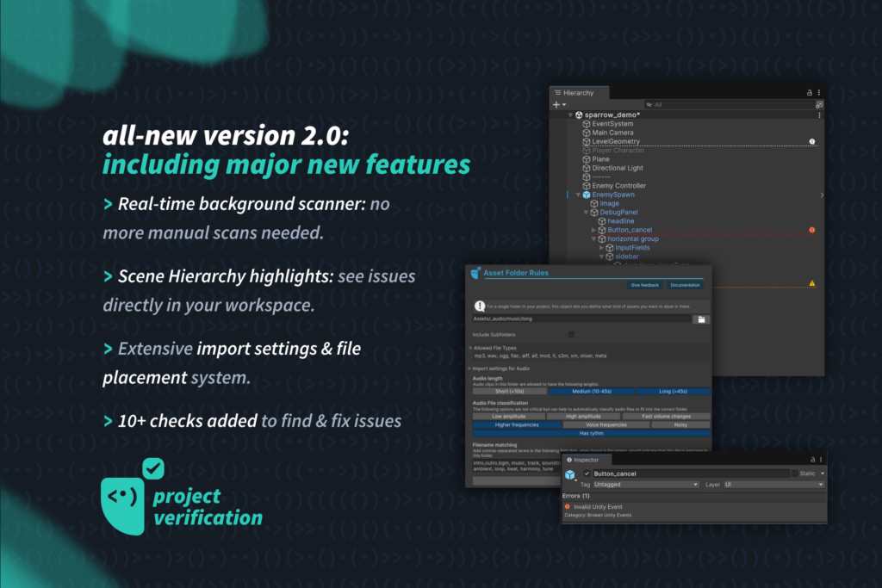
Task: Toggle Low amplitude classification
Action: click(x=509, y=417)
